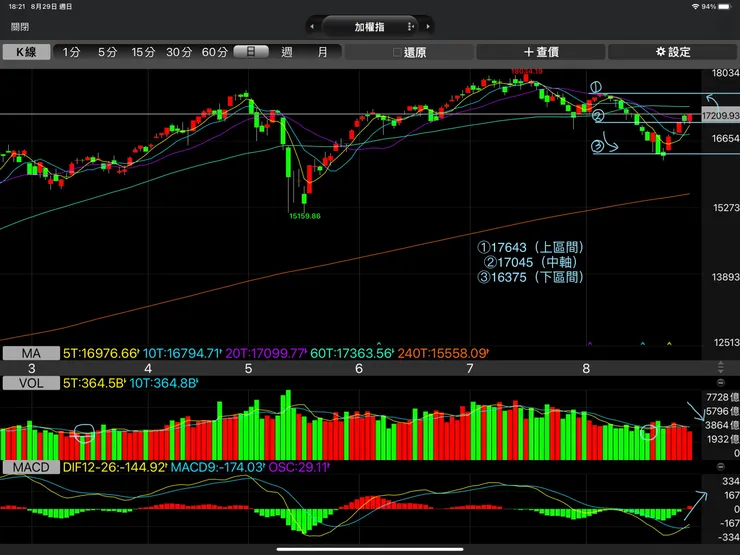Tap the 關閉 close button
Screen dimensions: 740x555
[20, 27]
